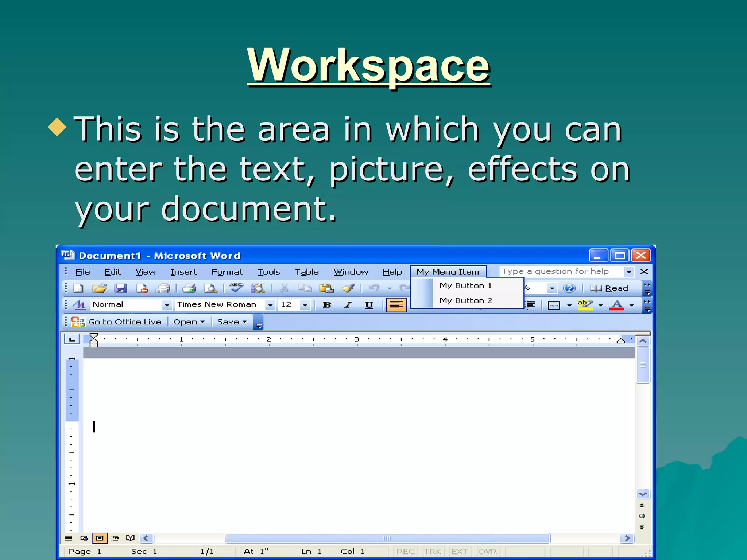Apply font color with the red A icon
747x560 pixels.
point(616,305)
